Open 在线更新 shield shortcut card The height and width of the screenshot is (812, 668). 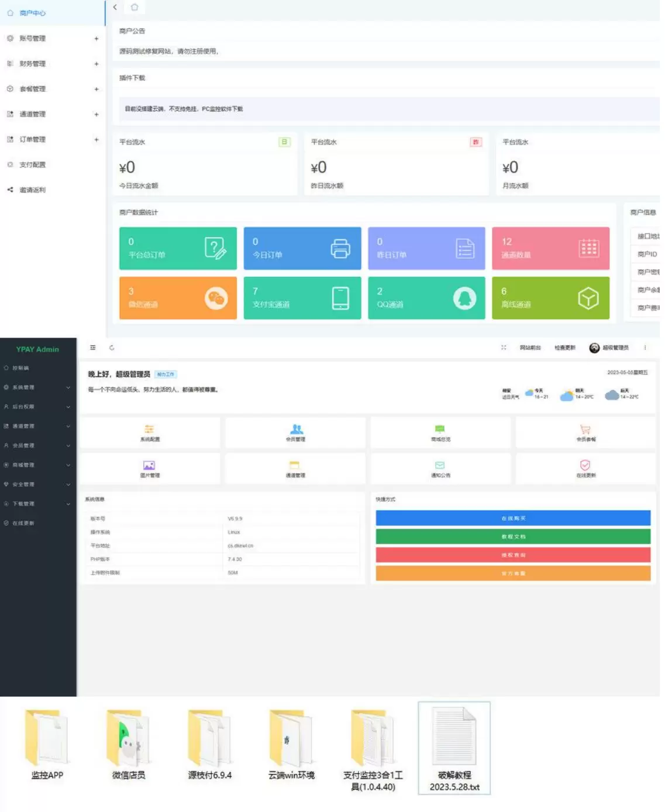pyautogui.click(x=586, y=469)
